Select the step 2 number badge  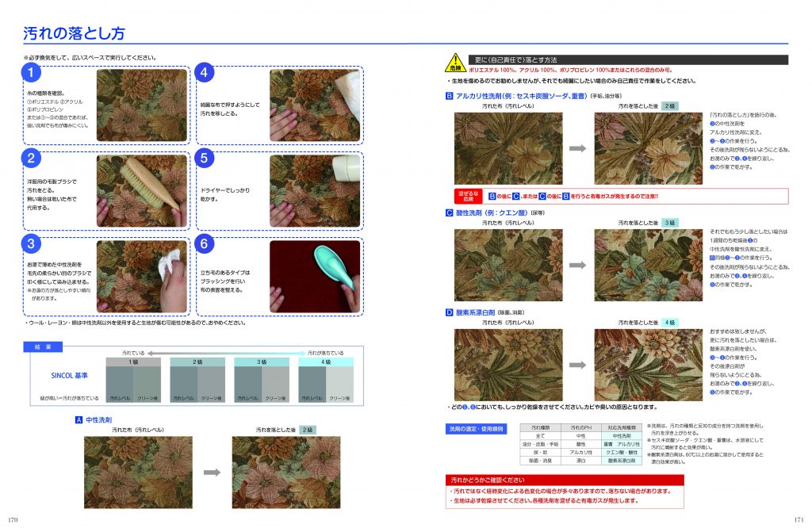(30, 159)
